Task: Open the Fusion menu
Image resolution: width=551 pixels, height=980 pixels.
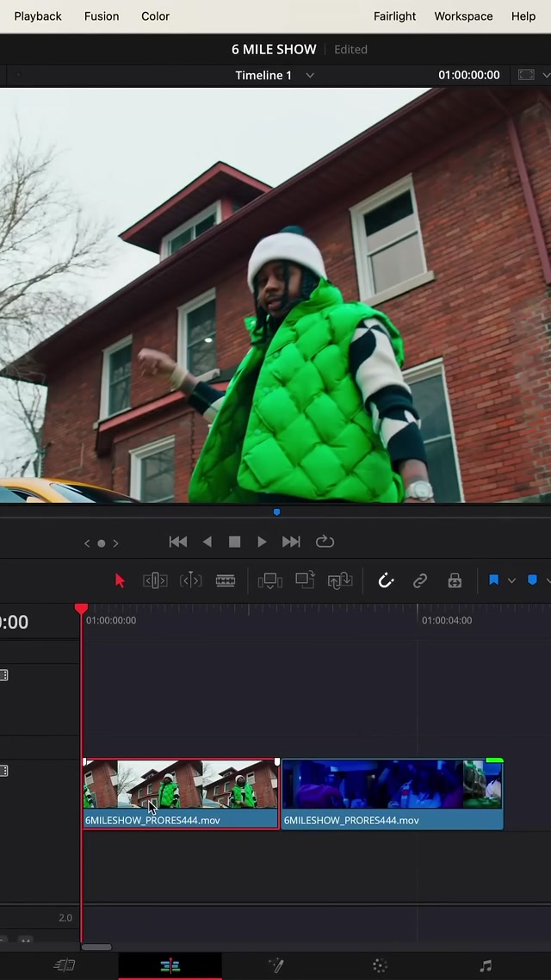Action: click(102, 16)
